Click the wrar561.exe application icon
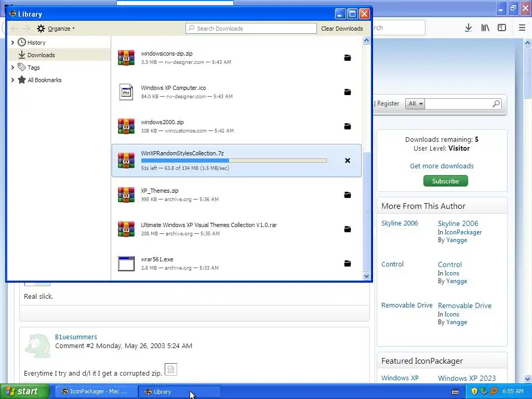Image resolution: width=532 pixels, height=399 pixels. [x=126, y=263]
